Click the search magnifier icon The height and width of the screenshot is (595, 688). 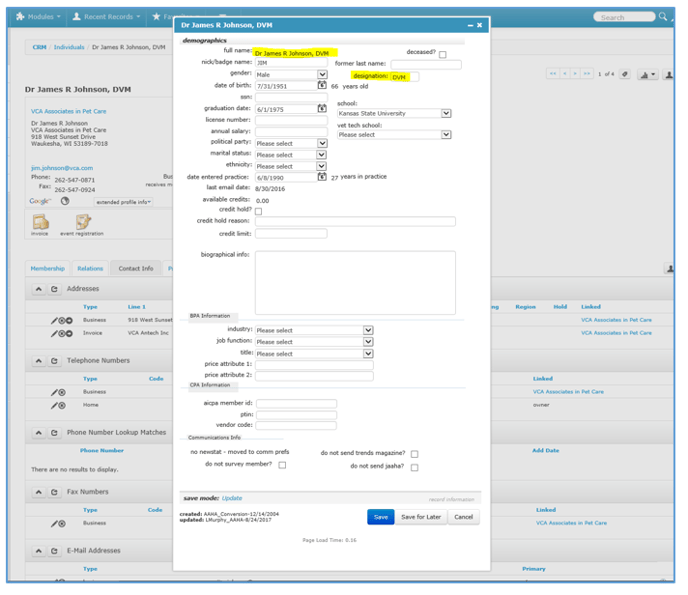tap(664, 17)
